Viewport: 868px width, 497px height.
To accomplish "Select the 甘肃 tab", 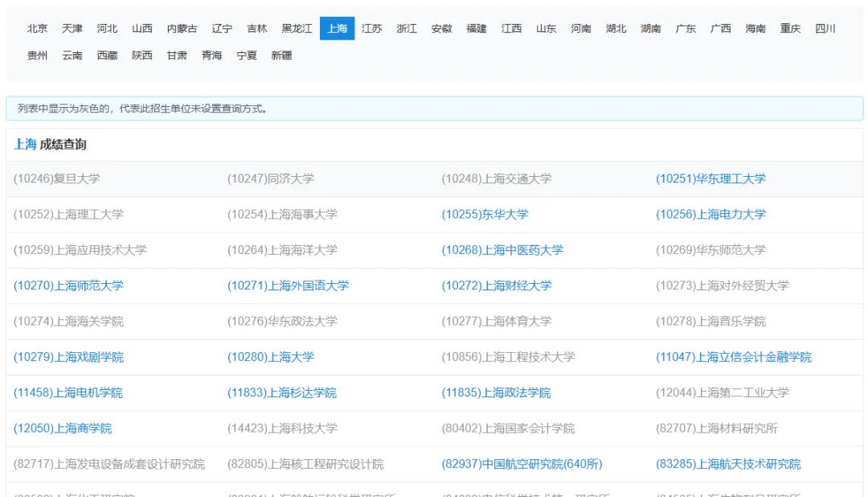I will 177,55.
